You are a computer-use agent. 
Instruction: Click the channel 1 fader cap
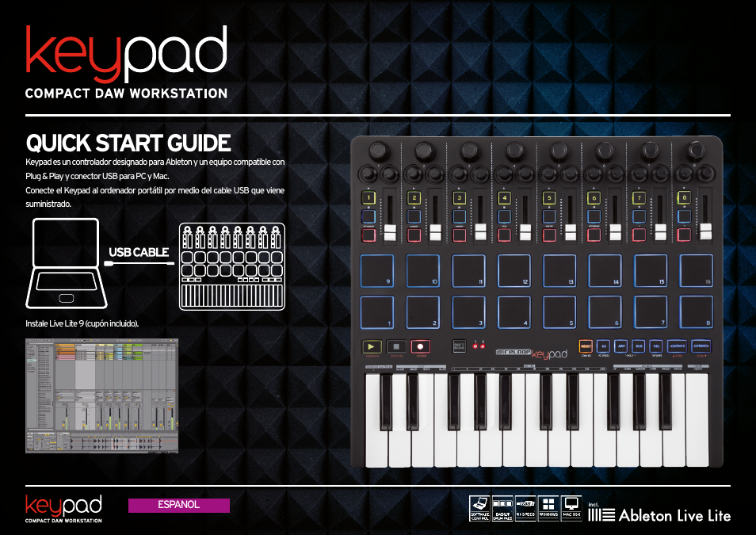pyautogui.click(x=390, y=232)
